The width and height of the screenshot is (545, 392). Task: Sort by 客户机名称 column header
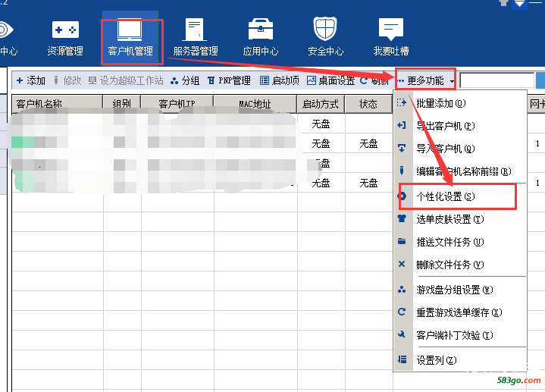tap(58, 104)
